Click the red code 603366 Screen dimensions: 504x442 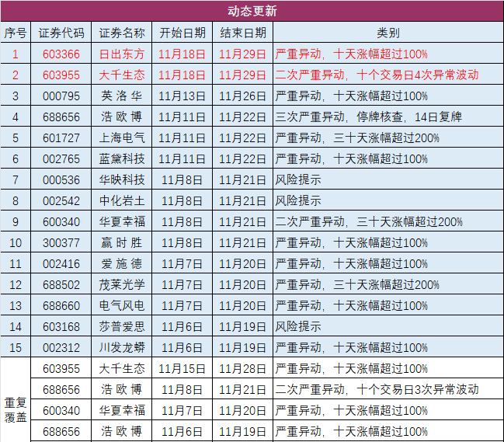coord(61,54)
